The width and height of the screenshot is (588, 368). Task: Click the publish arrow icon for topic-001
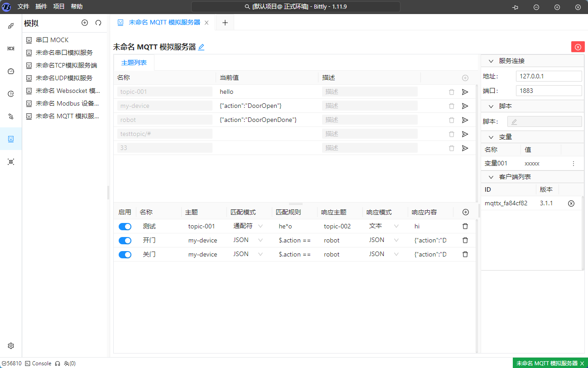point(465,92)
